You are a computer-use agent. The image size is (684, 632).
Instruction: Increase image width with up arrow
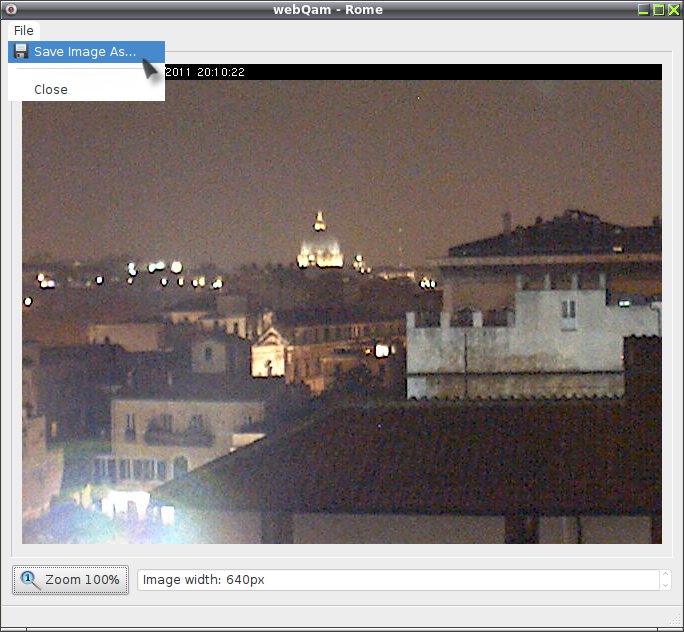pos(665,574)
